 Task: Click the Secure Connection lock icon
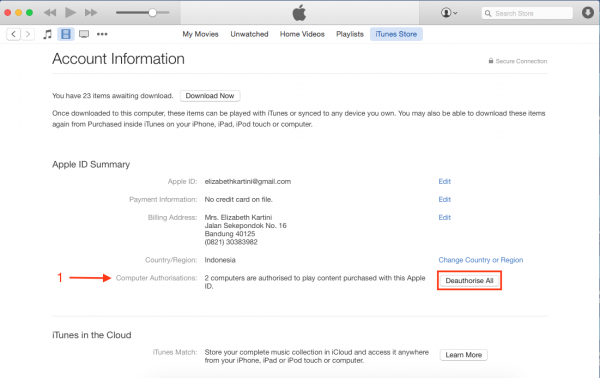(491, 61)
